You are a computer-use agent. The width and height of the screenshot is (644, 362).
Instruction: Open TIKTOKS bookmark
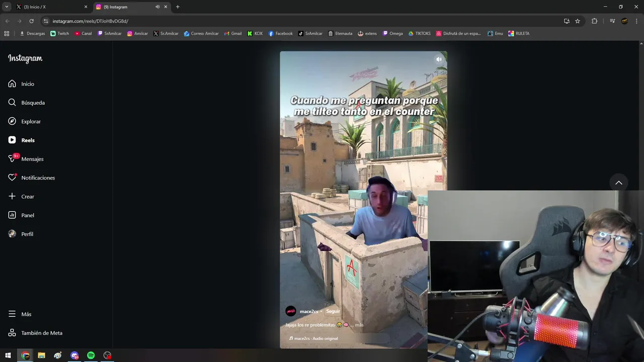(x=420, y=34)
